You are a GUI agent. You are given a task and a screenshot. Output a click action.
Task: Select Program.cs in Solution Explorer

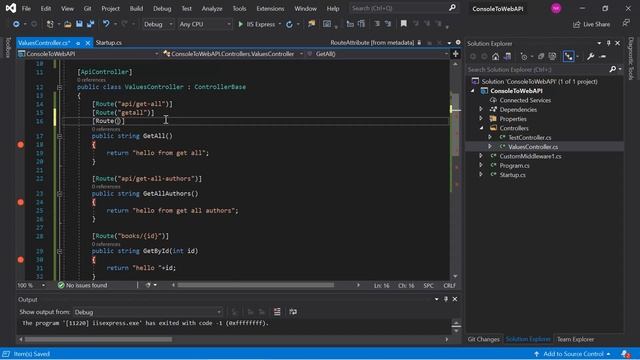pos(514,166)
